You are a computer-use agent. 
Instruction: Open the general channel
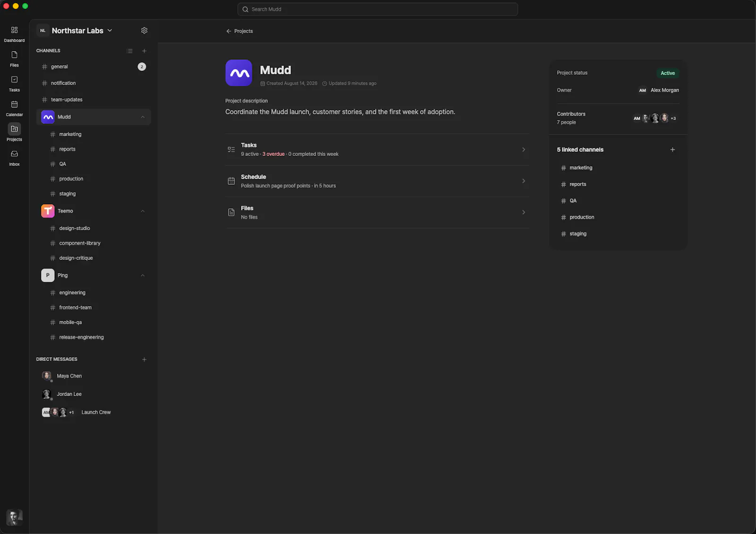[x=94, y=67]
